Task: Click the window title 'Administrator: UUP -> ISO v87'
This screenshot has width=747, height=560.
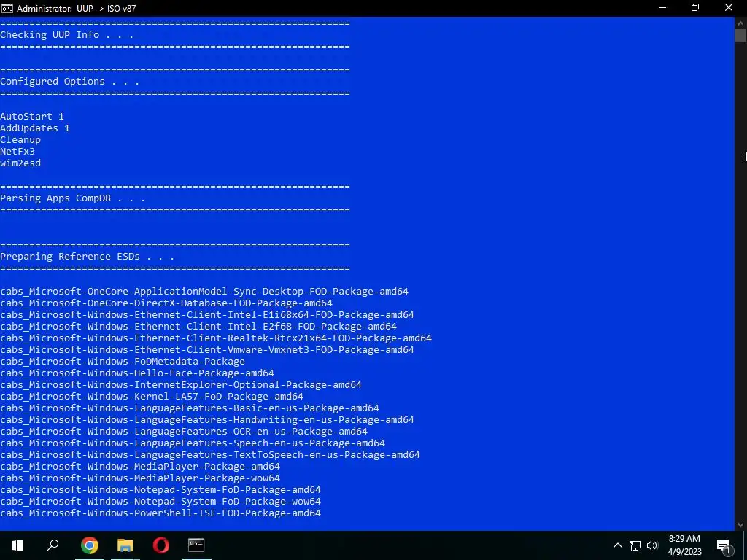Action: (76, 8)
